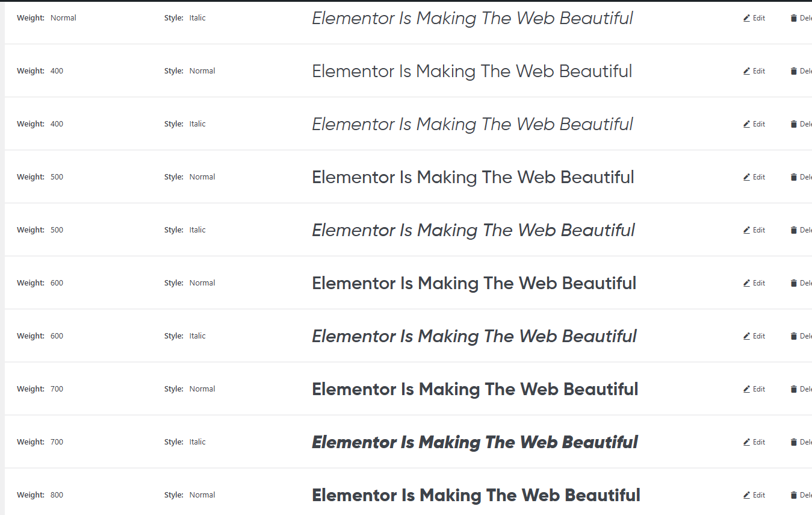Click preview text in 700 Normal row
The height and width of the screenshot is (515, 812).
click(475, 389)
